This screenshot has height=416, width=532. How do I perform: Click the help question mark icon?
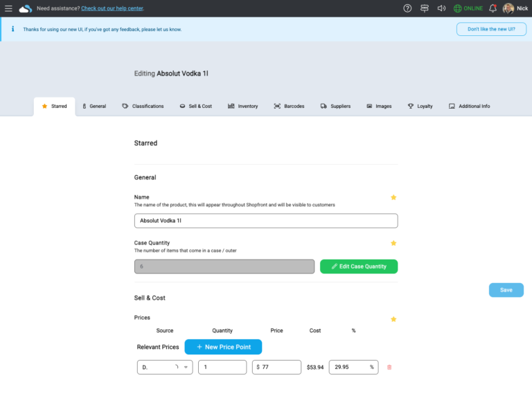(407, 8)
